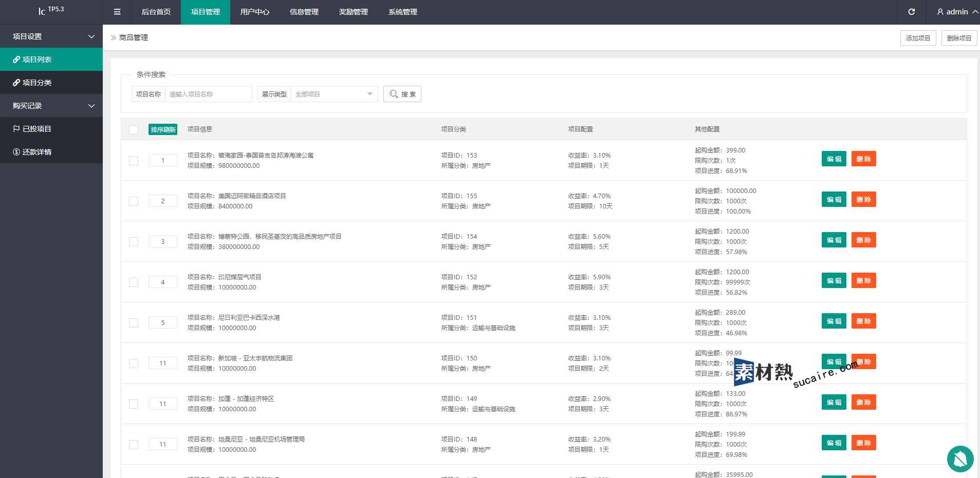
Task: Click the sort order field showing 5
Action: pos(163,322)
